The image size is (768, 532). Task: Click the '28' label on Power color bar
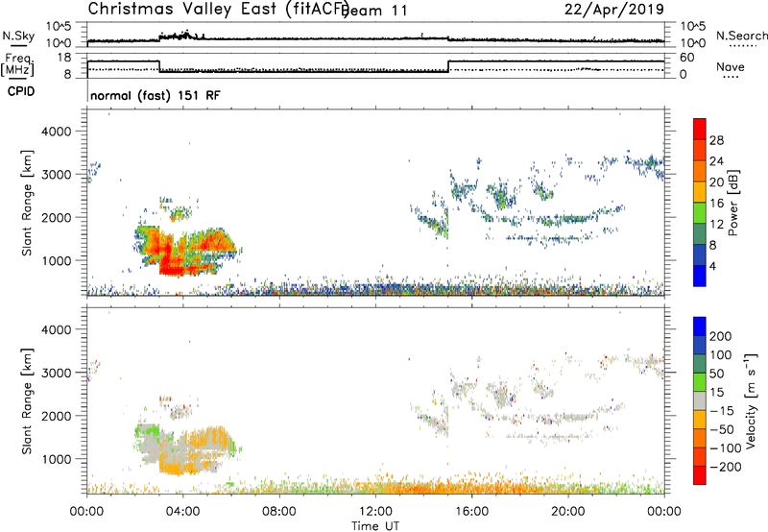(x=716, y=140)
